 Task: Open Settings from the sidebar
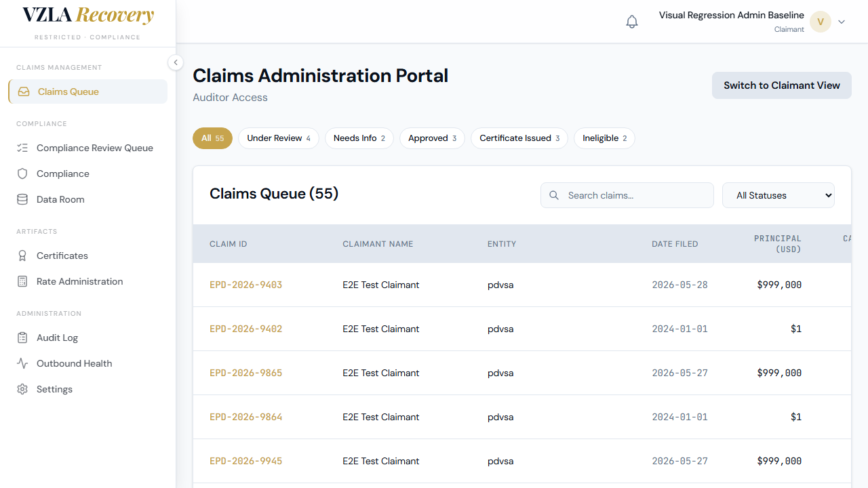pos(87,389)
